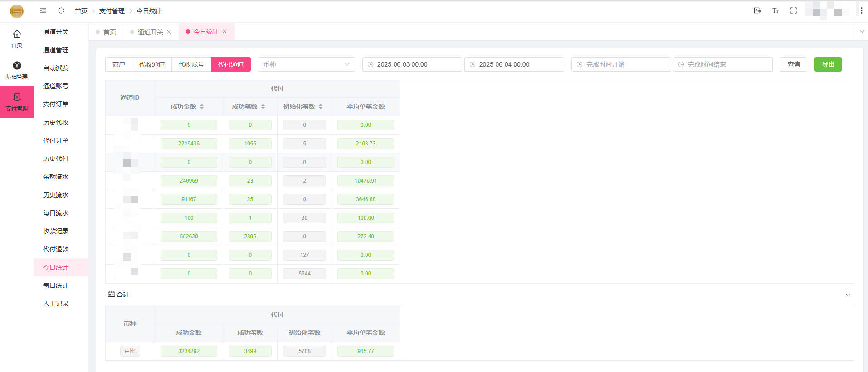Click the font size icon
Screen dimensions: 868x372
click(x=775, y=10)
